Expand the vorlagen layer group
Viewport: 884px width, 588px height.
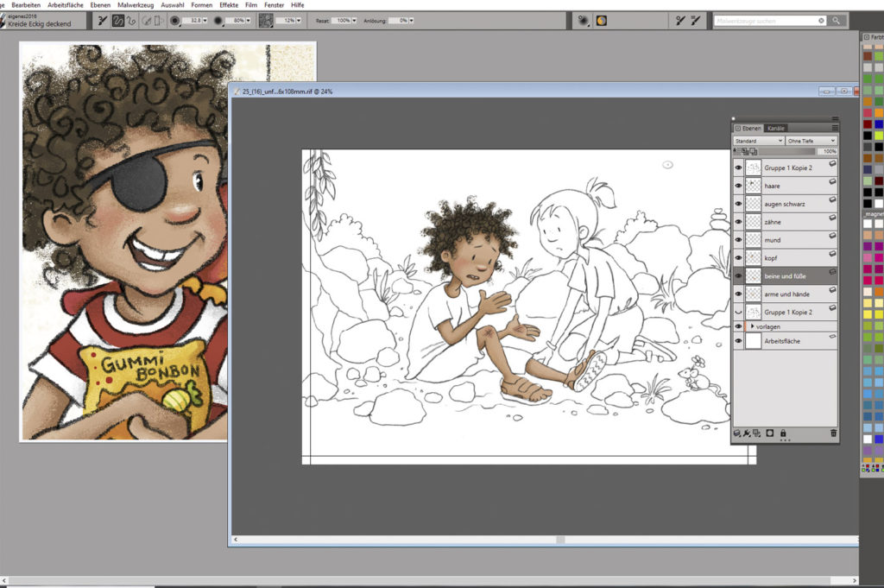click(752, 326)
